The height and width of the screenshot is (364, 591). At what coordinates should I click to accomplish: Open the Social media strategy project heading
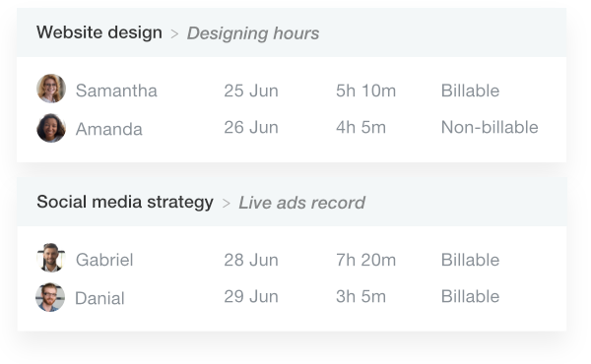pos(125,202)
